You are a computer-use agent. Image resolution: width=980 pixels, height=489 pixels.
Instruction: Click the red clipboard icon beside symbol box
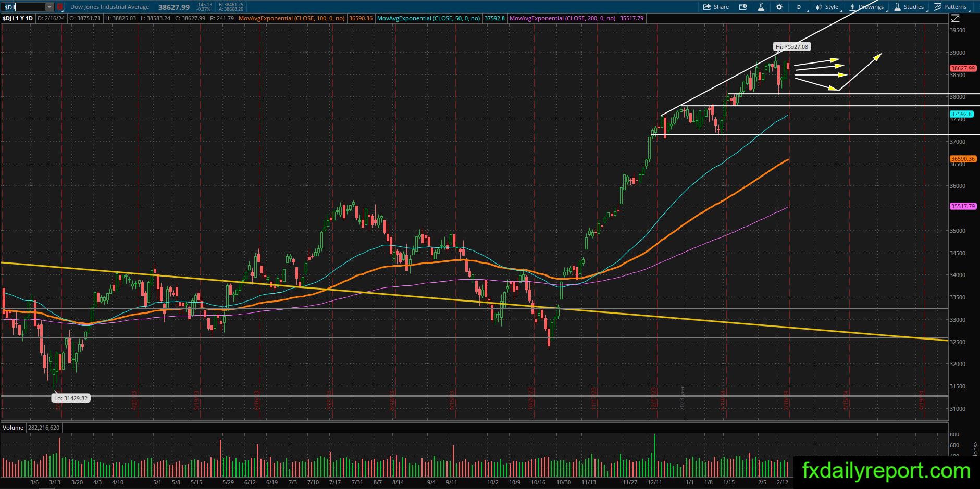60,7
